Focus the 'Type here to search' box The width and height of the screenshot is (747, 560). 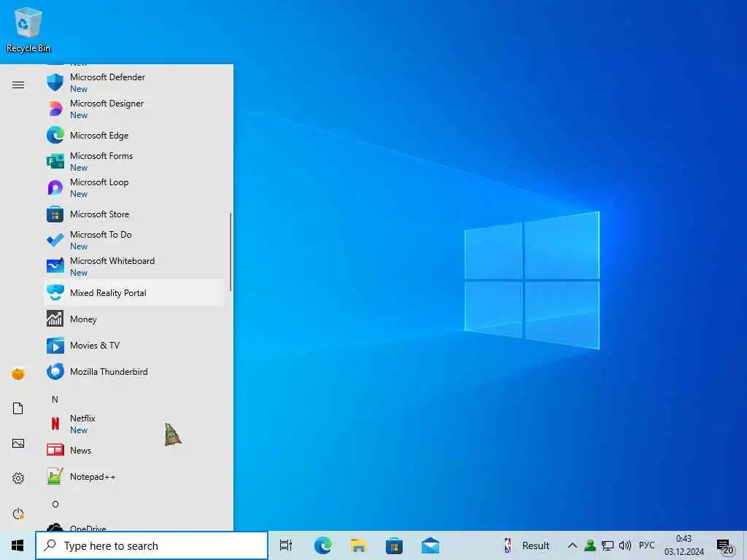[x=152, y=545]
